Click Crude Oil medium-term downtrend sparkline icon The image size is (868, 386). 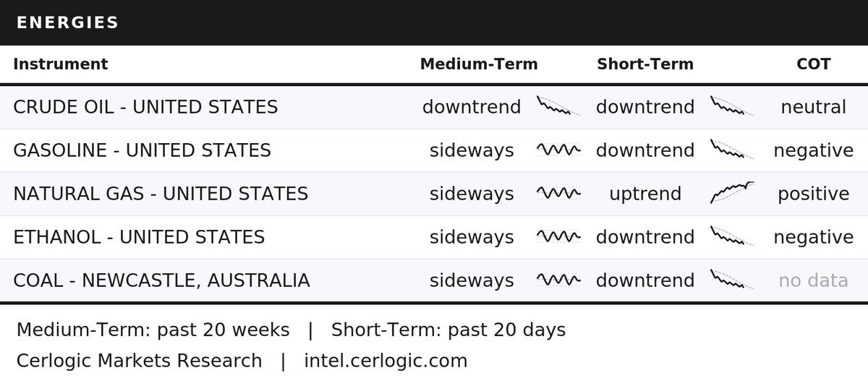(558, 107)
